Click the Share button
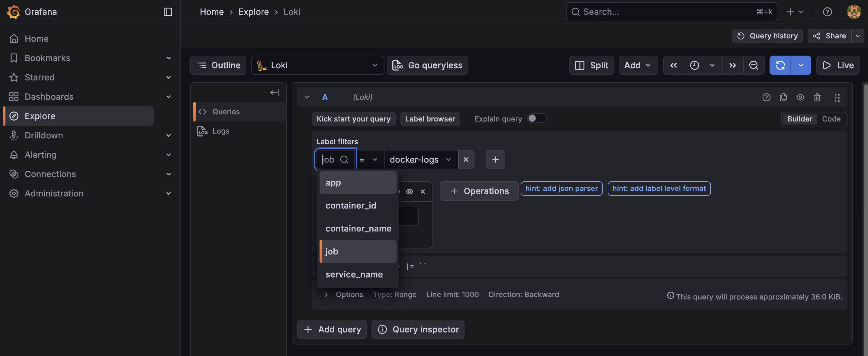This screenshot has height=356, width=868. tap(830, 36)
